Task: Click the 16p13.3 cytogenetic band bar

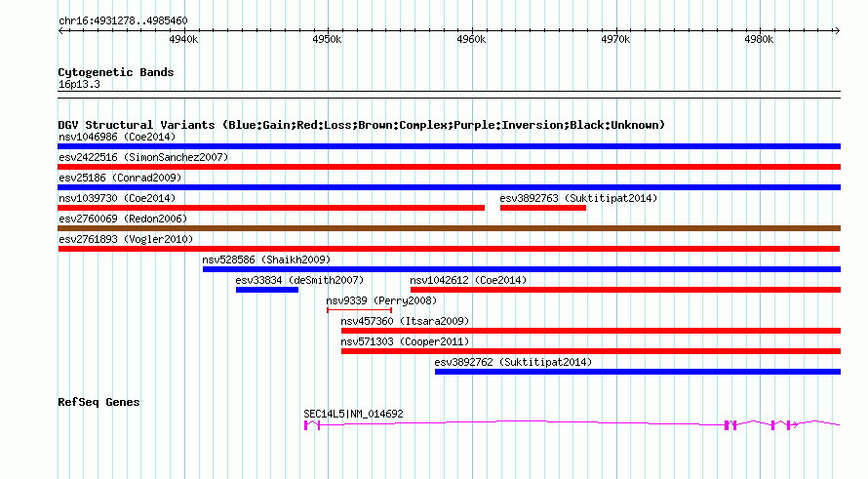Action: pos(449,95)
